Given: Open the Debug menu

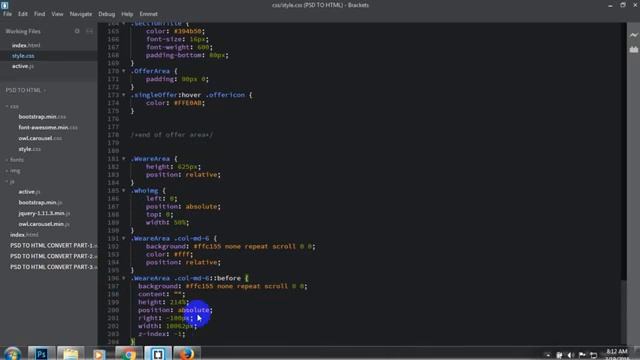Looking at the screenshot, I should click(x=107, y=14).
